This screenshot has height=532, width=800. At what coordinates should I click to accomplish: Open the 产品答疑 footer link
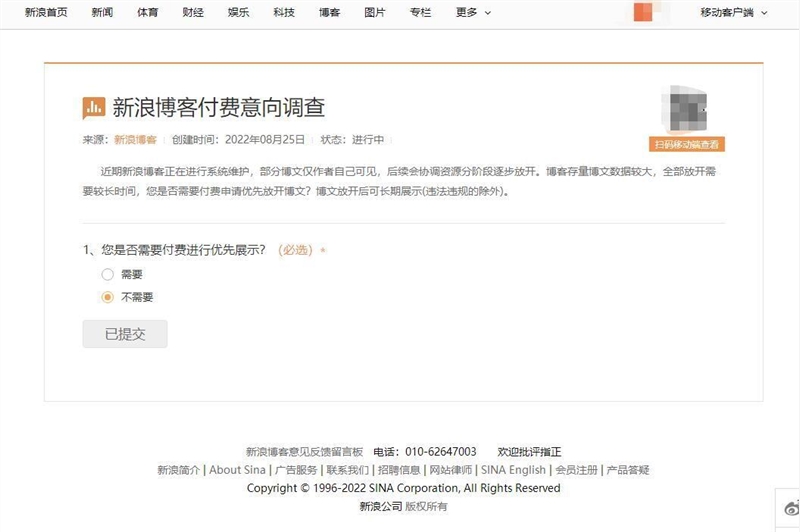tap(628, 470)
